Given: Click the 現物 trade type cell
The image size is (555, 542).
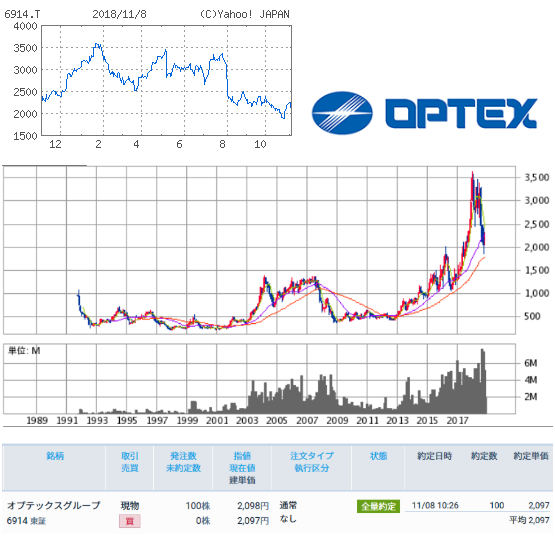Looking at the screenshot, I should pos(130,506).
